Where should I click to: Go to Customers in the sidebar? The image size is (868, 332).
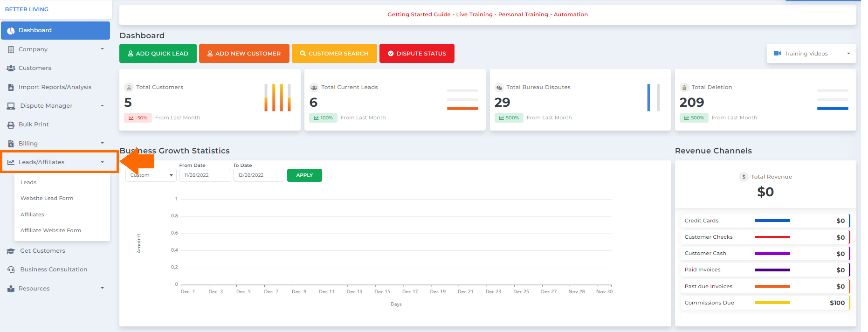35,68
